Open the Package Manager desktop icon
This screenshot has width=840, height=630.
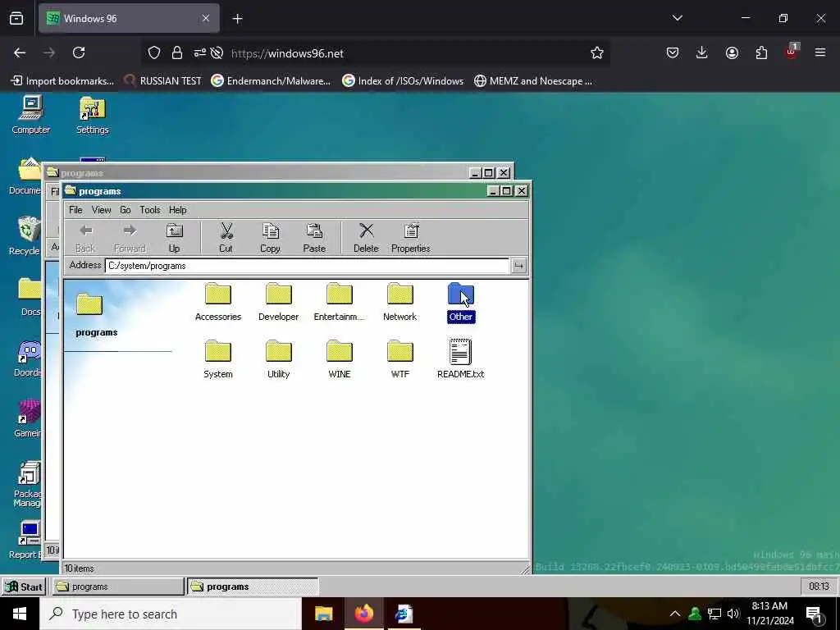coord(27,484)
